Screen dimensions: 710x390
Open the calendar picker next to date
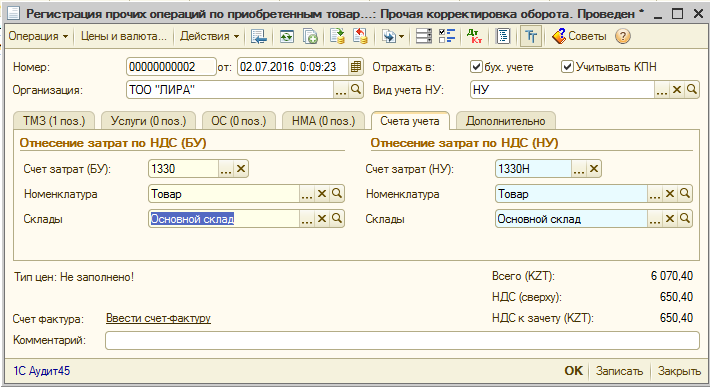pyautogui.click(x=356, y=67)
